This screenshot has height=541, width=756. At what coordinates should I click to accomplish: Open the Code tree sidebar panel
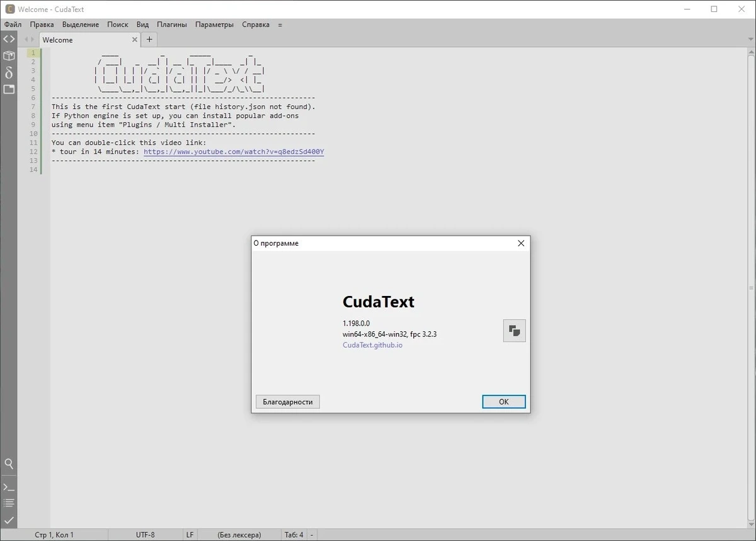tap(9, 39)
